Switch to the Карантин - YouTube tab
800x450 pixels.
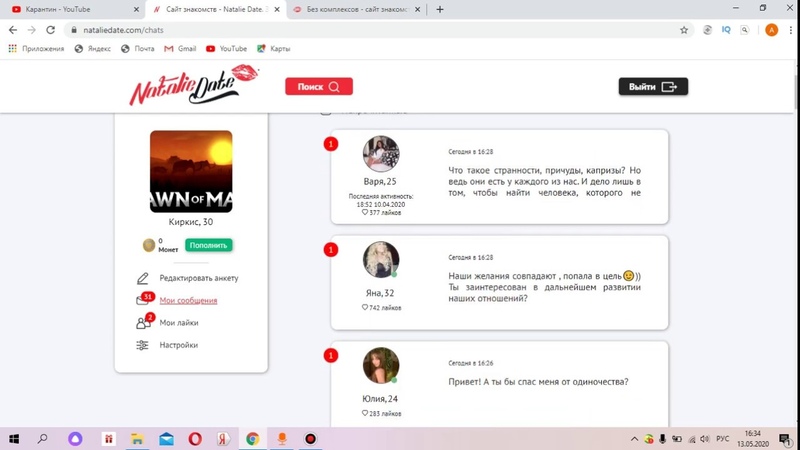click(65, 9)
